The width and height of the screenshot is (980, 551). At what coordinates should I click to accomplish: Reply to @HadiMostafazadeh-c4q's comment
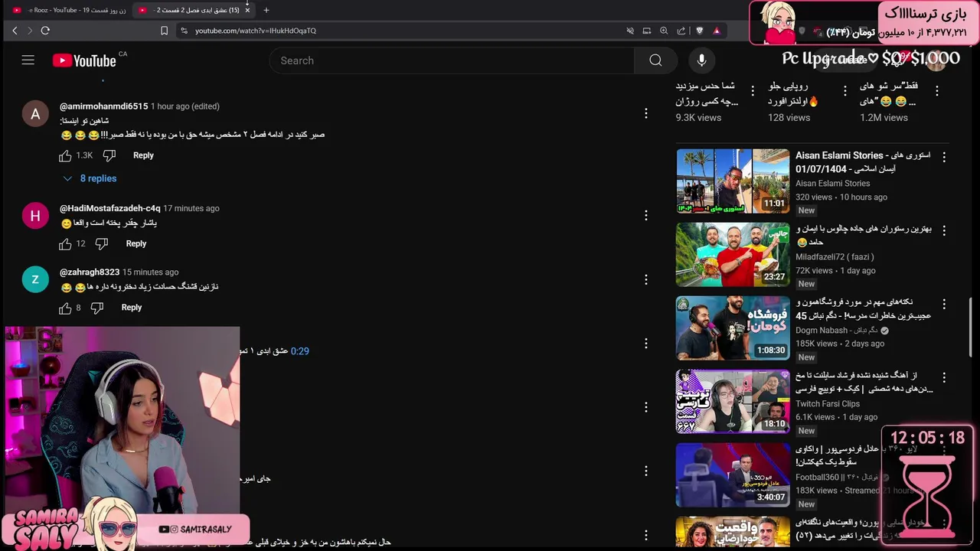tap(136, 243)
